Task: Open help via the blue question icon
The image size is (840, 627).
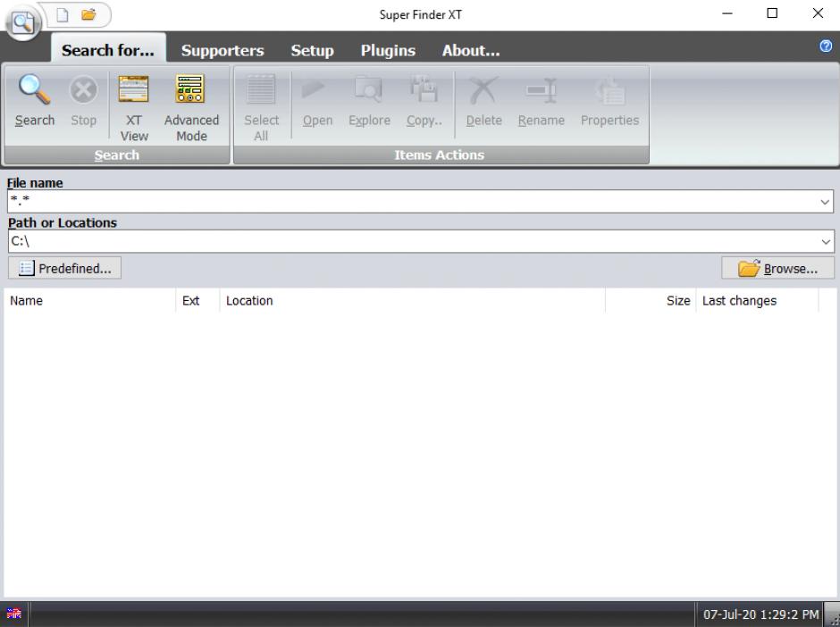Action: pyautogui.click(x=826, y=46)
